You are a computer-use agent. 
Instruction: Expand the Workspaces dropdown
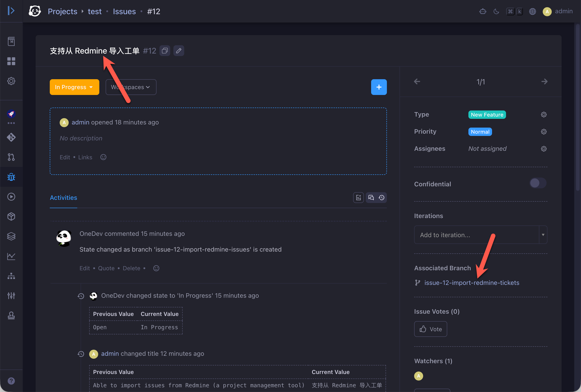(x=131, y=87)
